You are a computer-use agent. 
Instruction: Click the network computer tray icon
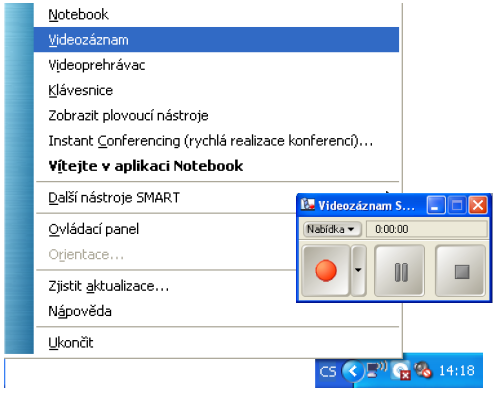point(377,370)
